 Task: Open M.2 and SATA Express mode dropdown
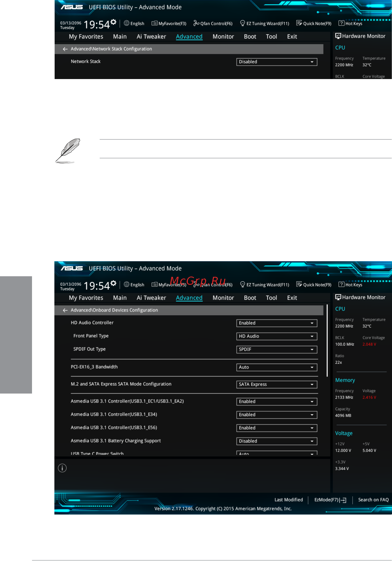pos(277,384)
